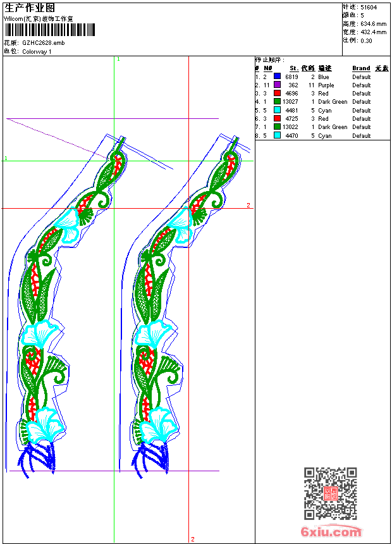Click Cyan label in row 5

point(325,111)
